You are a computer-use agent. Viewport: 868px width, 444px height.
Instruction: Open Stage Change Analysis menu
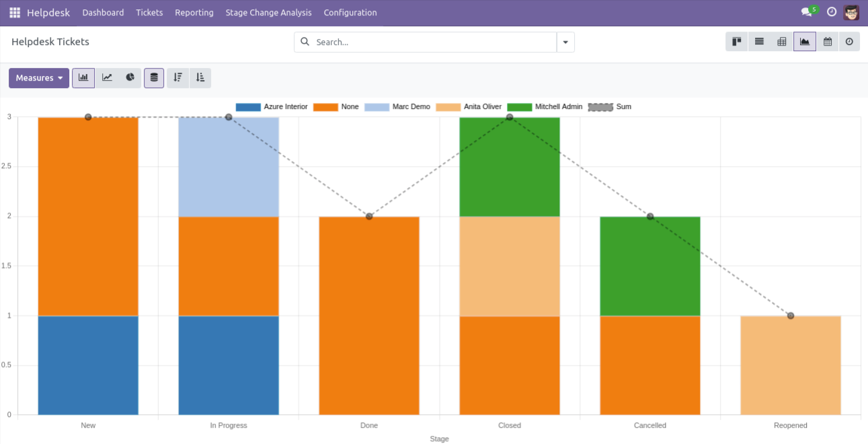tap(269, 13)
